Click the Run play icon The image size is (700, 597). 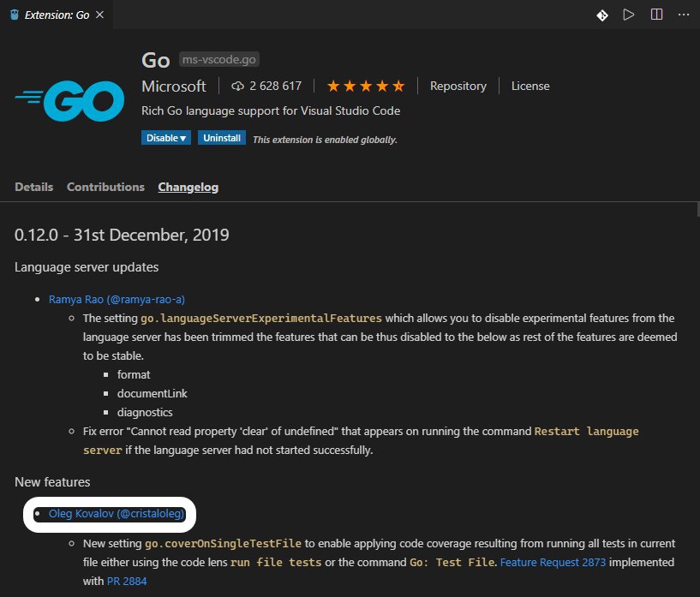[x=629, y=15]
